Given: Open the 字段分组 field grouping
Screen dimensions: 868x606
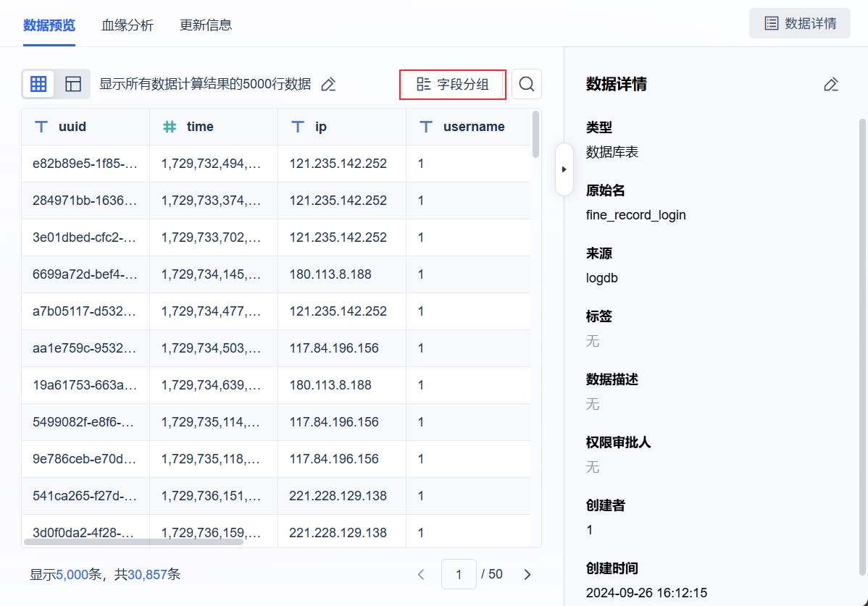Looking at the screenshot, I should (x=453, y=84).
